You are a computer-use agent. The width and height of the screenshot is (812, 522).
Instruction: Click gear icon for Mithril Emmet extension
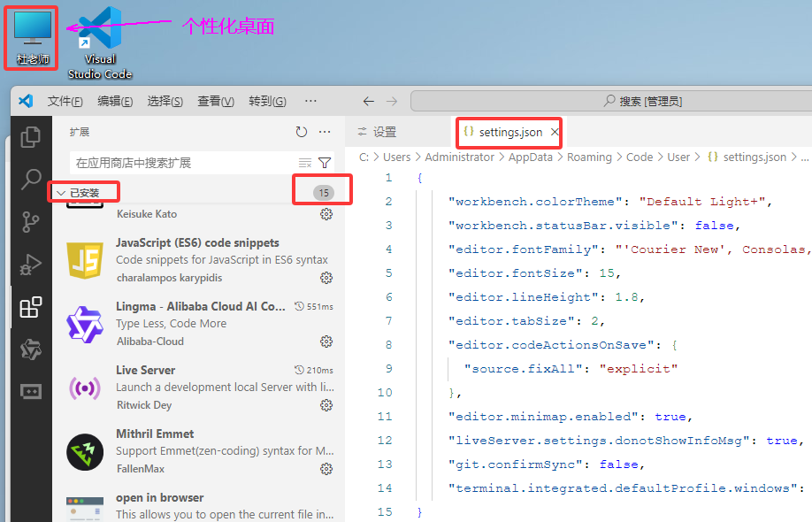326,469
